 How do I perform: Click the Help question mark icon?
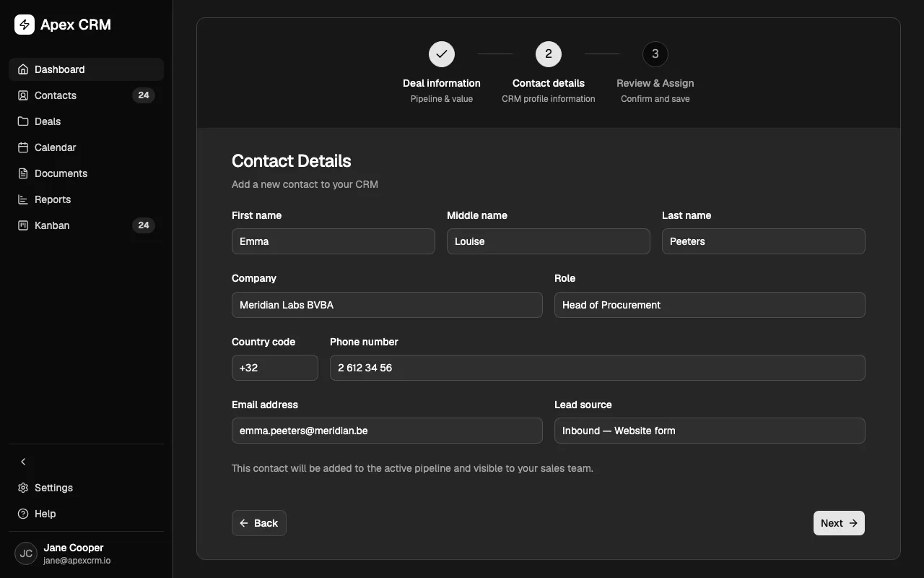click(x=23, y=514)
